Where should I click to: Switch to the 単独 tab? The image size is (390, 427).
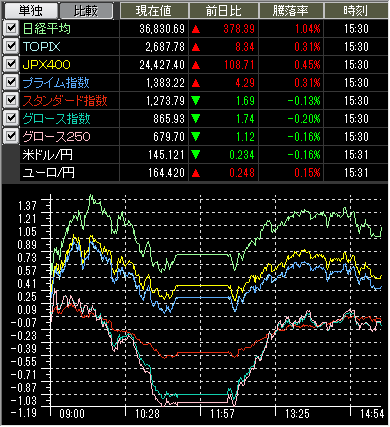pos(30,11)
